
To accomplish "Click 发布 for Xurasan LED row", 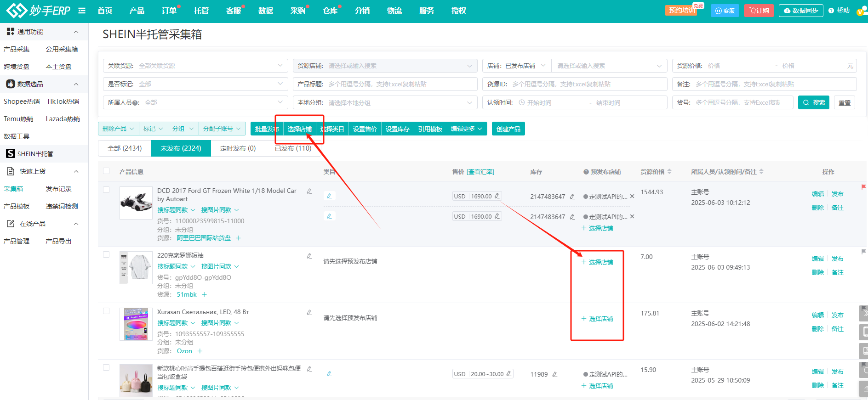I will tap(838, 315).
